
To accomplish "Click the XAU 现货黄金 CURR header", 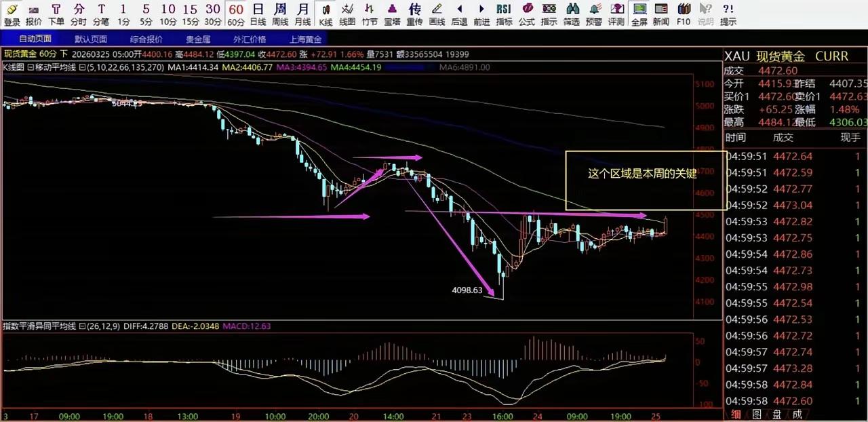I will [x=786, y=56].
